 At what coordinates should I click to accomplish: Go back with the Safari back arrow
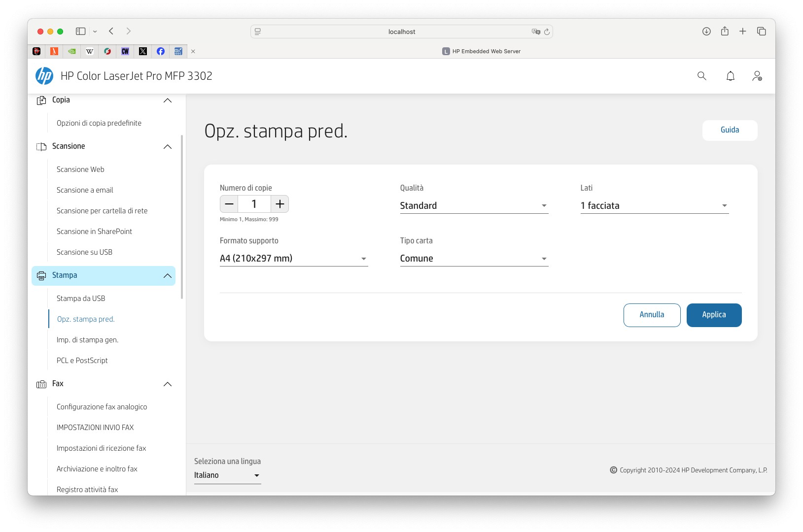coord(111,31)
